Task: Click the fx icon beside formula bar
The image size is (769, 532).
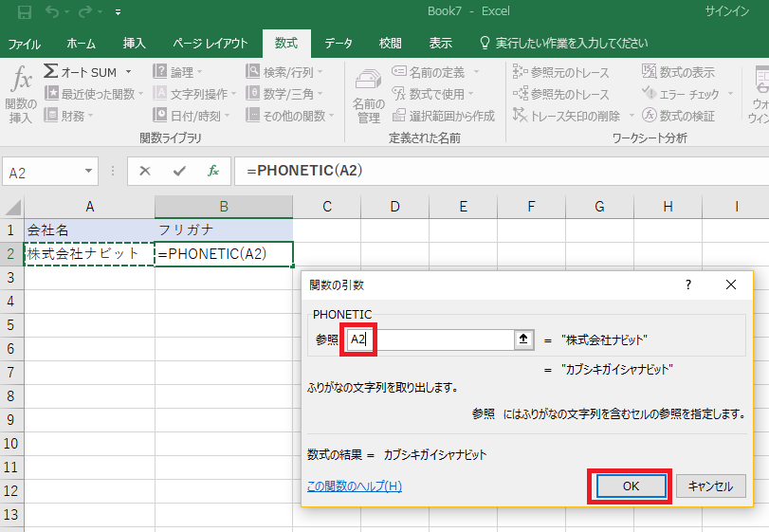Action: (213, 172)
